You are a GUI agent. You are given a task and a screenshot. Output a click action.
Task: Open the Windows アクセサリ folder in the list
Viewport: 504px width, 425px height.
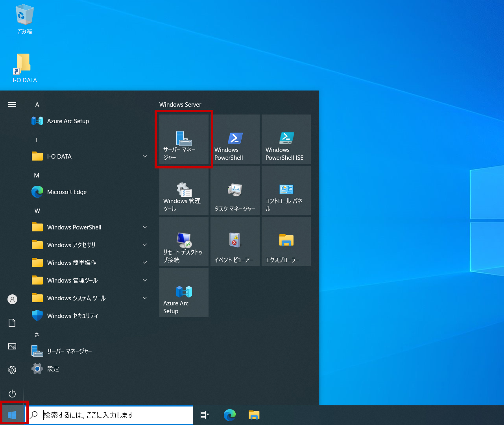click(90, 245)
